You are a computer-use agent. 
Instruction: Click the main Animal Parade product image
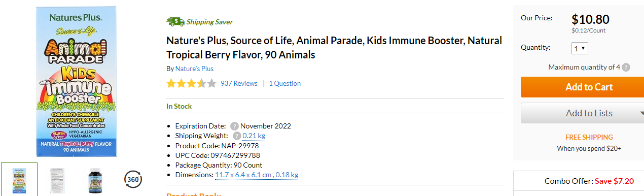(76, 81)
